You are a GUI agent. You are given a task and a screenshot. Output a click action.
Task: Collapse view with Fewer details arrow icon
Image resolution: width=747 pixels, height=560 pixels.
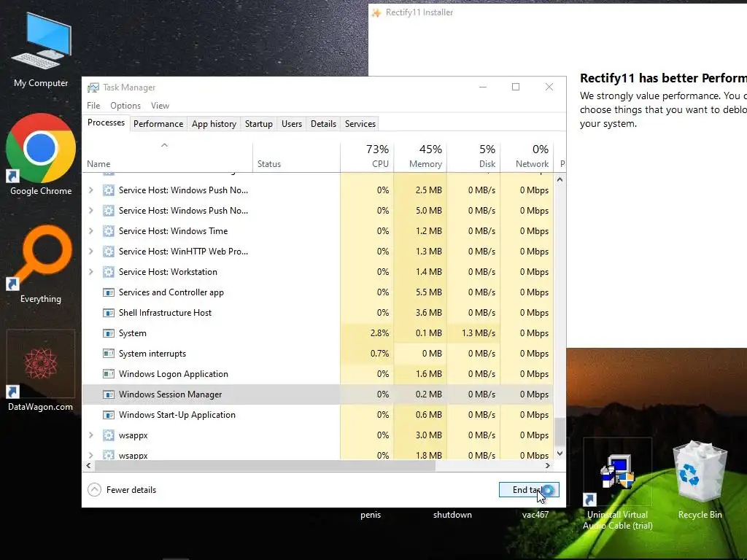(x=94, y=490)
